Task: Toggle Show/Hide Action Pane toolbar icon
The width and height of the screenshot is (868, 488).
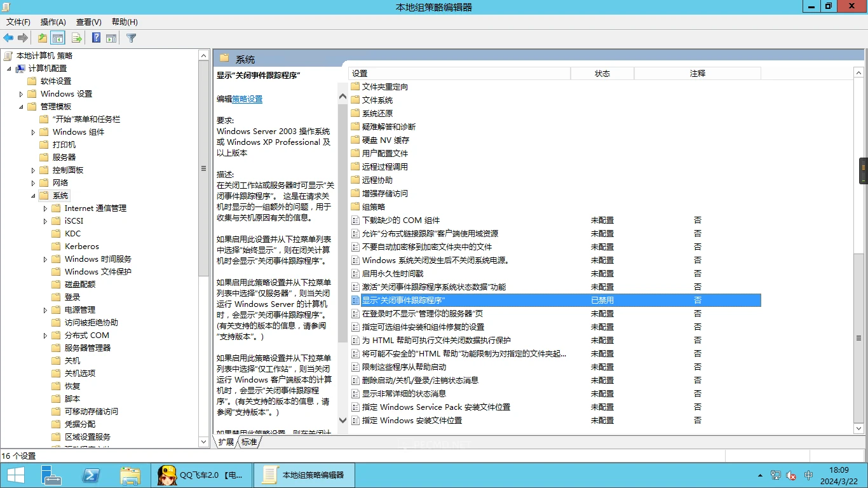Action: (x=111, y=38)
